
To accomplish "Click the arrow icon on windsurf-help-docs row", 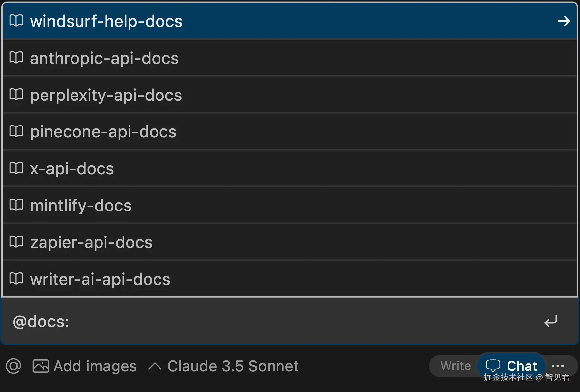I will (564, 21).
